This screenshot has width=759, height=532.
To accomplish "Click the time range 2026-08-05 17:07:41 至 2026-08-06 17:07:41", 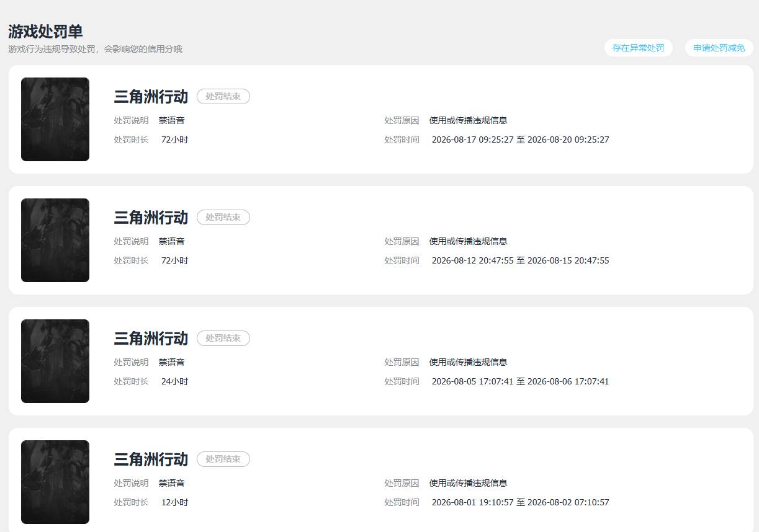I will coord(520,381).
